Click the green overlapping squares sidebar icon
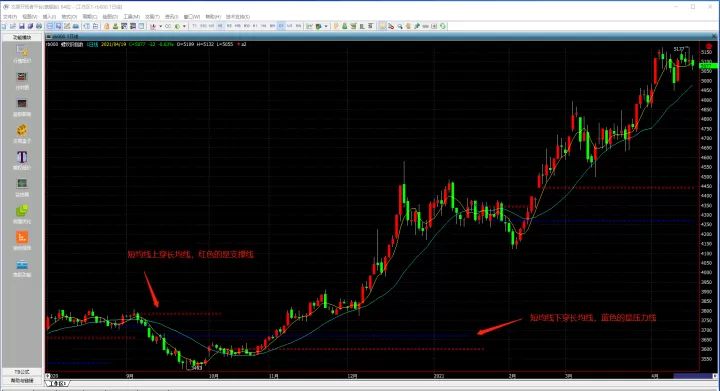 (22, 211)
